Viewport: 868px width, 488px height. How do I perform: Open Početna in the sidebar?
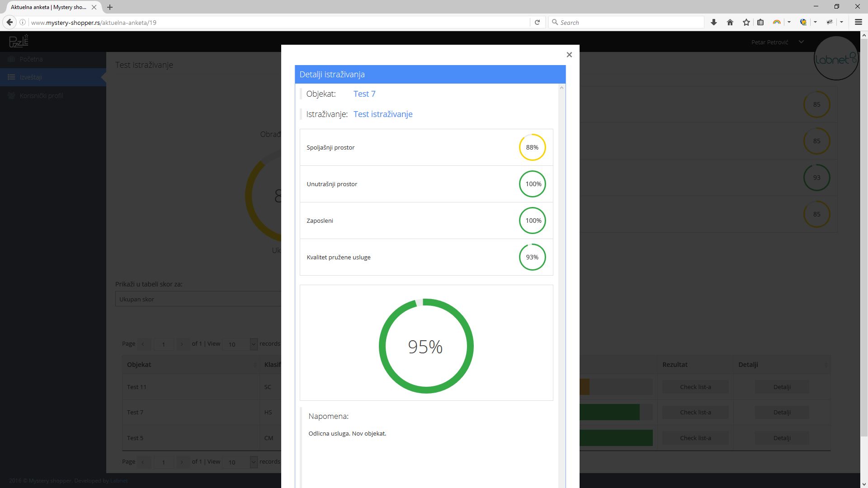coord(53,59)
